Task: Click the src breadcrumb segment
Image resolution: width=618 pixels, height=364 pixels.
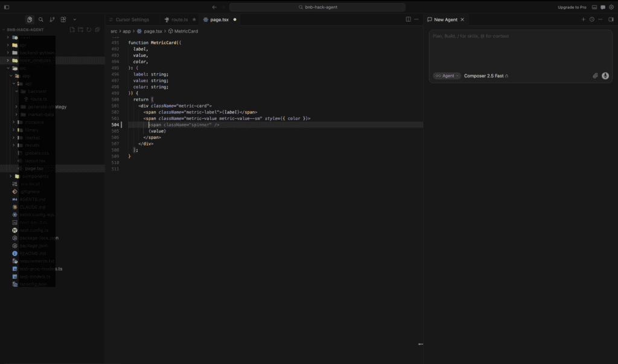Action: pos(114,31)
